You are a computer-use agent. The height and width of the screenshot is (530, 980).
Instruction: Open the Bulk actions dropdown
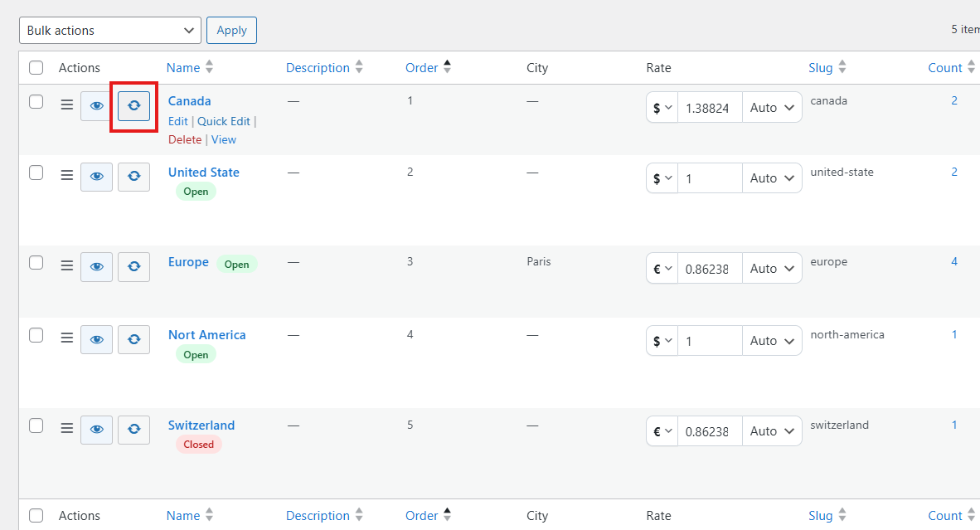pos(109,31)
